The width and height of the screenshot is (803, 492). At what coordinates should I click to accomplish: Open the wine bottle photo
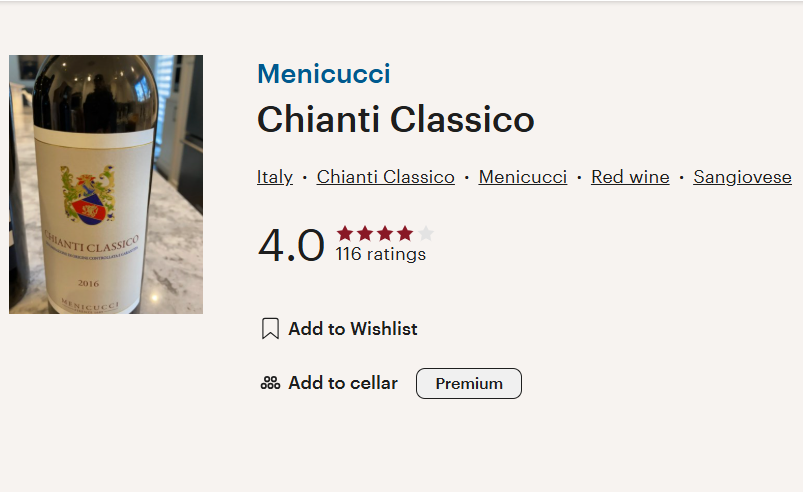(x=106, y=184)
